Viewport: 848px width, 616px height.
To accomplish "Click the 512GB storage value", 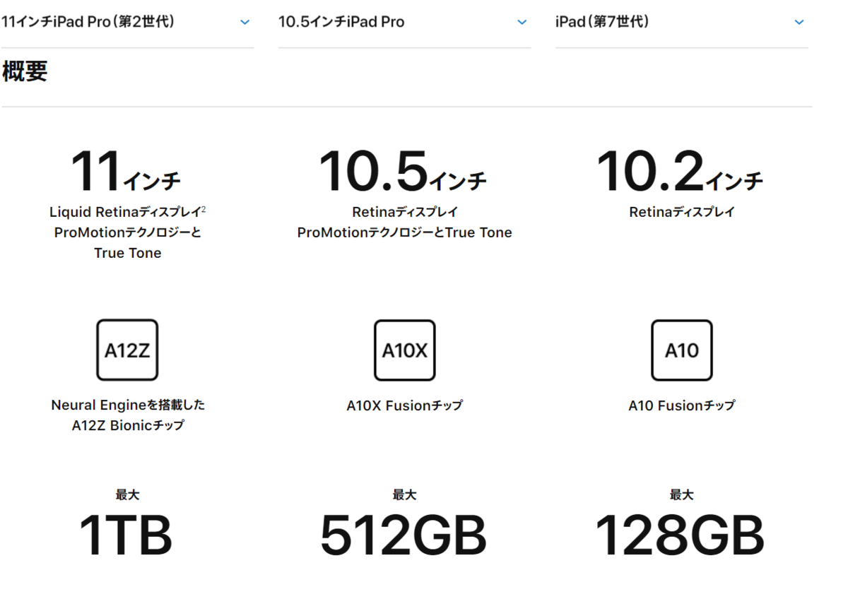I will pos(404,535).
